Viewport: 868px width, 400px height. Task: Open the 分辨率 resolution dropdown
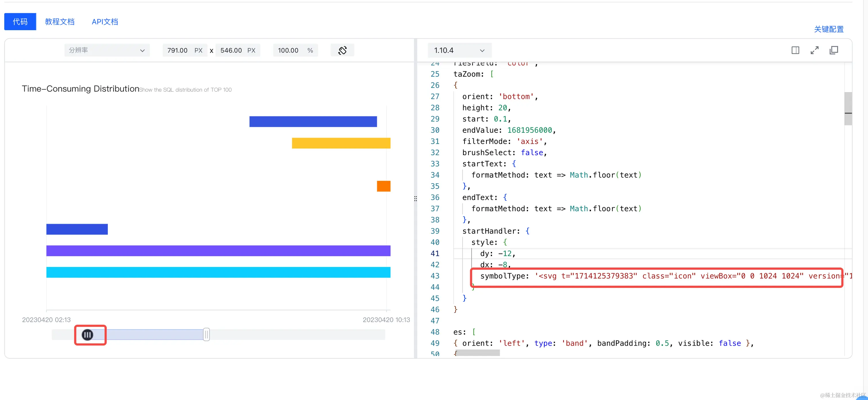coord(106,50)
